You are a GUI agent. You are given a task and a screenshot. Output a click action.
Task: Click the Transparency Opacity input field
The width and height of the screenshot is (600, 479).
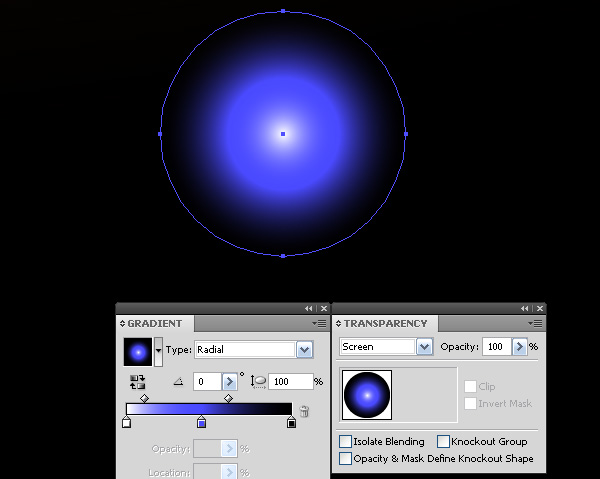(497, 347)
